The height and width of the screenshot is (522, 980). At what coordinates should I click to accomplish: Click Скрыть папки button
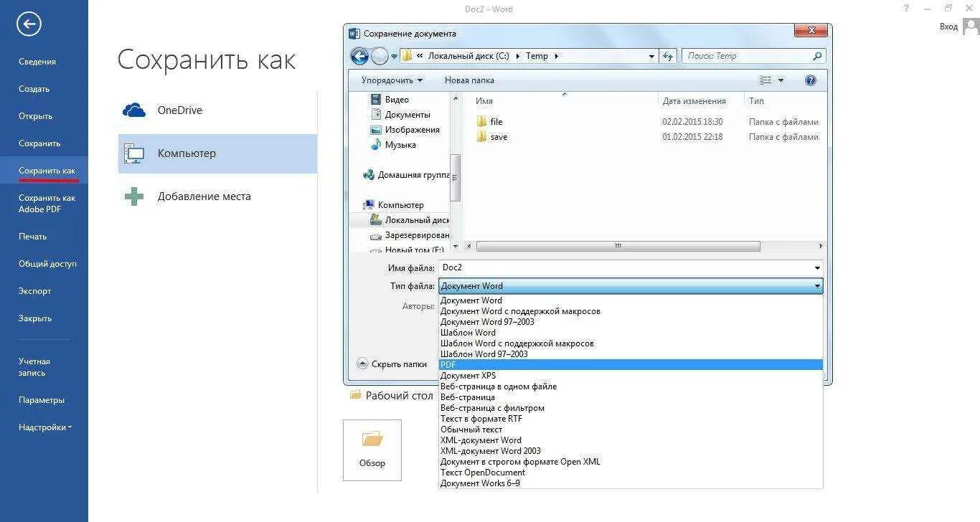point(392,364)
